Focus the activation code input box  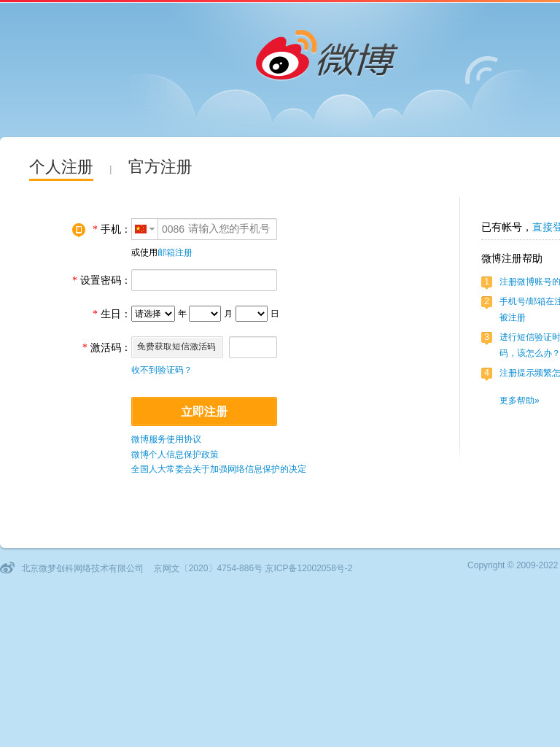253,347
